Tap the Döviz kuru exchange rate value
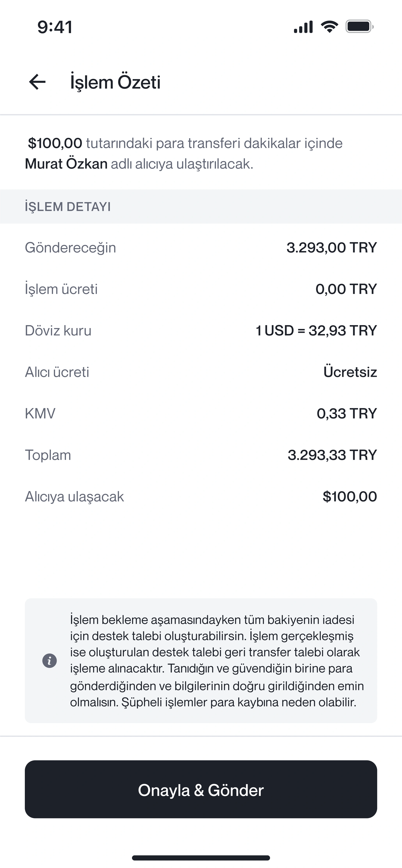402x868 pixels. point(316,330)
